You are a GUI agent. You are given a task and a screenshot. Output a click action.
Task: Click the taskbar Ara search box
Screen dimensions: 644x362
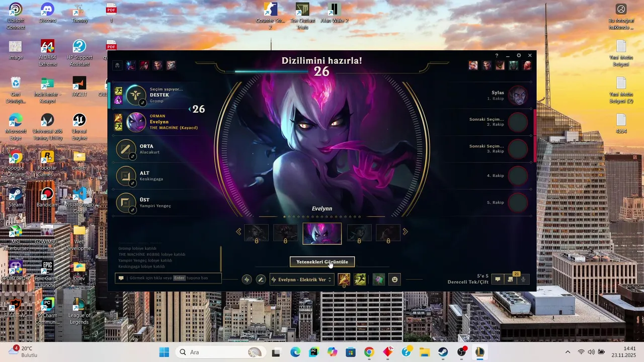point(220,352)
